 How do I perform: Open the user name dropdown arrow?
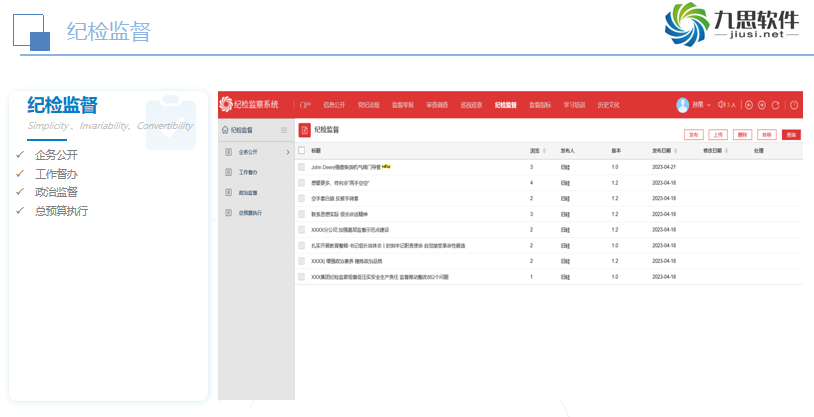(x=709, y=105)
